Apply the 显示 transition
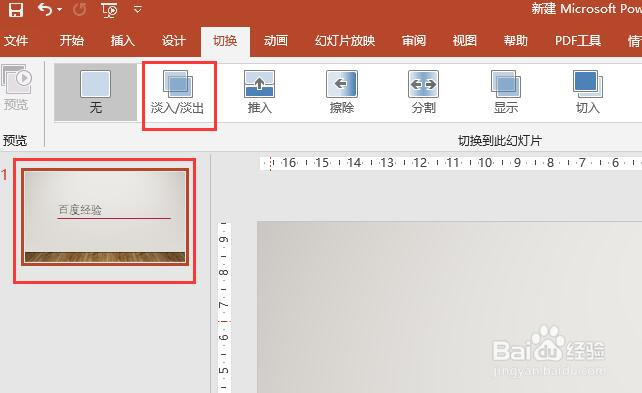This screenshot has height=393, width=642. coord(506,92)
